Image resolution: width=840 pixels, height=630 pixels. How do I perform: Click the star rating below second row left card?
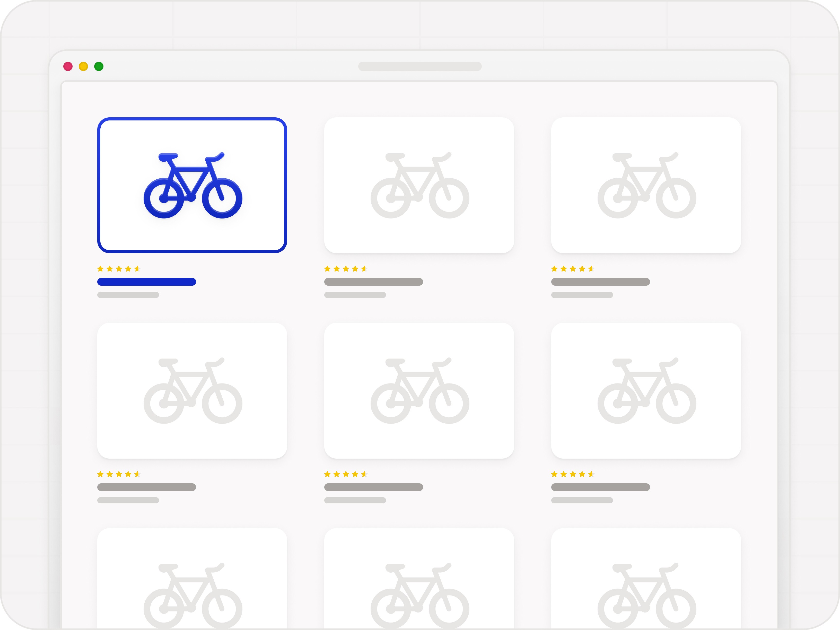(119, 474)
